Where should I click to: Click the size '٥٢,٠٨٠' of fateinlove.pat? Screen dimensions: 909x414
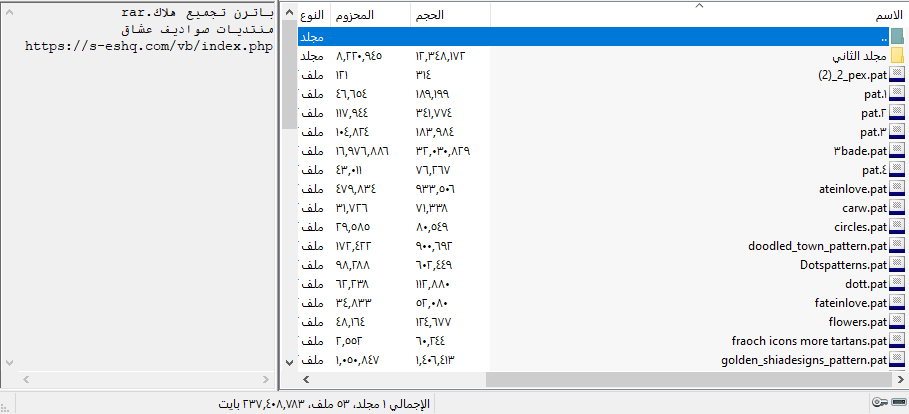pyautogui.click(x=432, y=303)
